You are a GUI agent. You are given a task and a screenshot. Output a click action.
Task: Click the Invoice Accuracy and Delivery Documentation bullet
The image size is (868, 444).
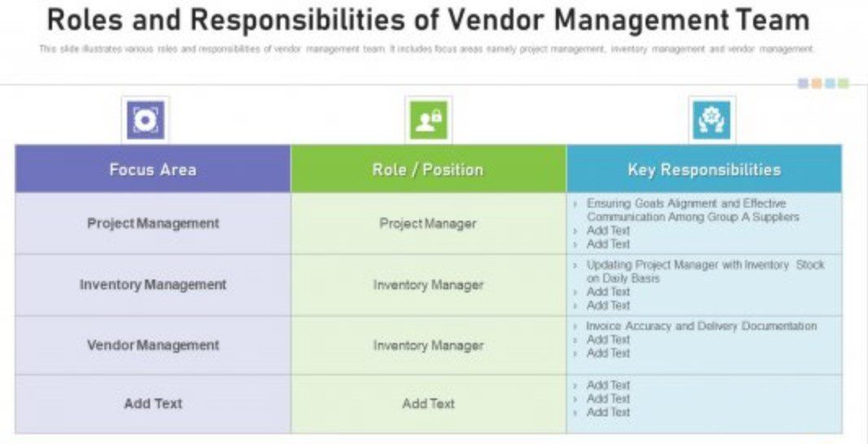coord(701,326)
